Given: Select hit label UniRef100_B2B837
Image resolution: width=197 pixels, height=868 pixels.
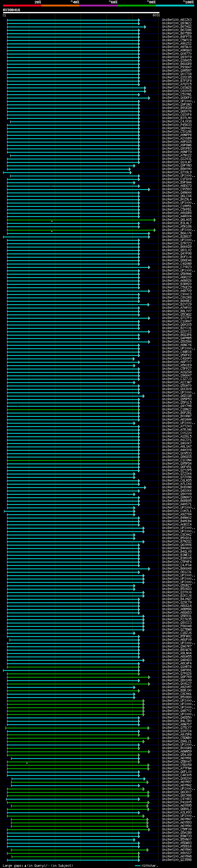Looking at the screenshot, I should pos(177,236).
